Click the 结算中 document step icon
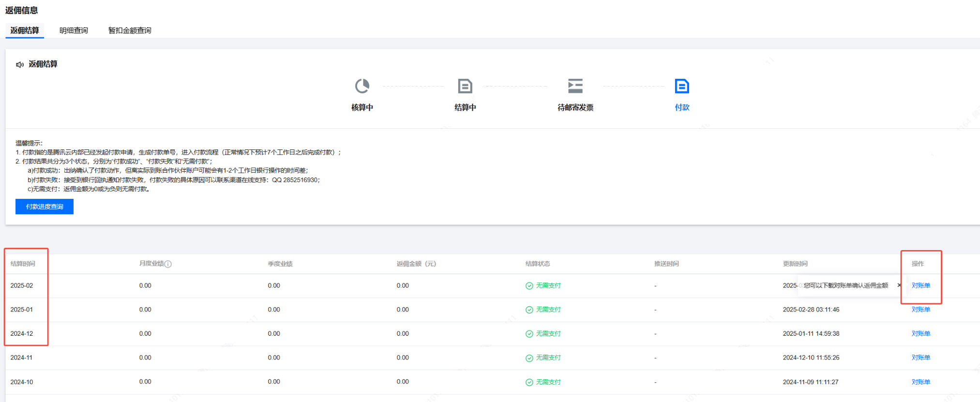This screenshot has height=402, width=980. (465, 86)
